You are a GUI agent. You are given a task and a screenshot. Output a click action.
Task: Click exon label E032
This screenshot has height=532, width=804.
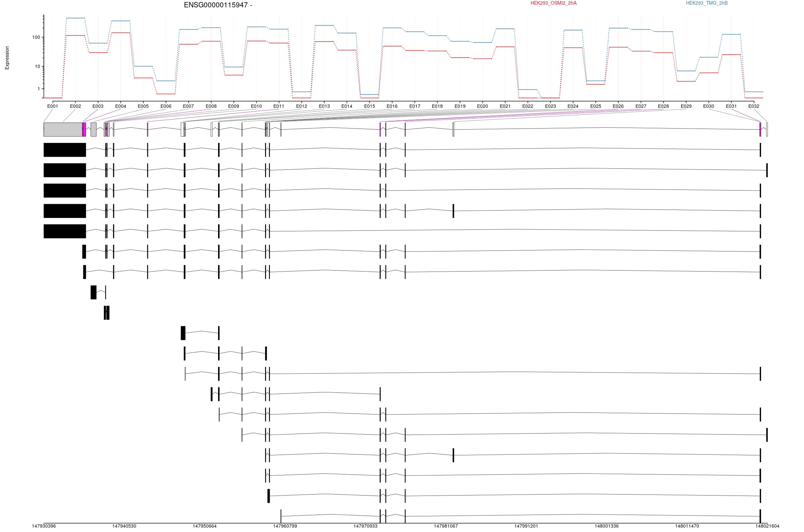(754, 106)
